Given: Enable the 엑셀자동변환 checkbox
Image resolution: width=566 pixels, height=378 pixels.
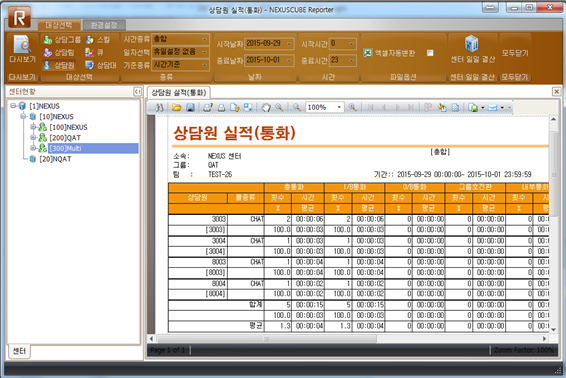Looking at the screenshot, I should click(430, 53).
